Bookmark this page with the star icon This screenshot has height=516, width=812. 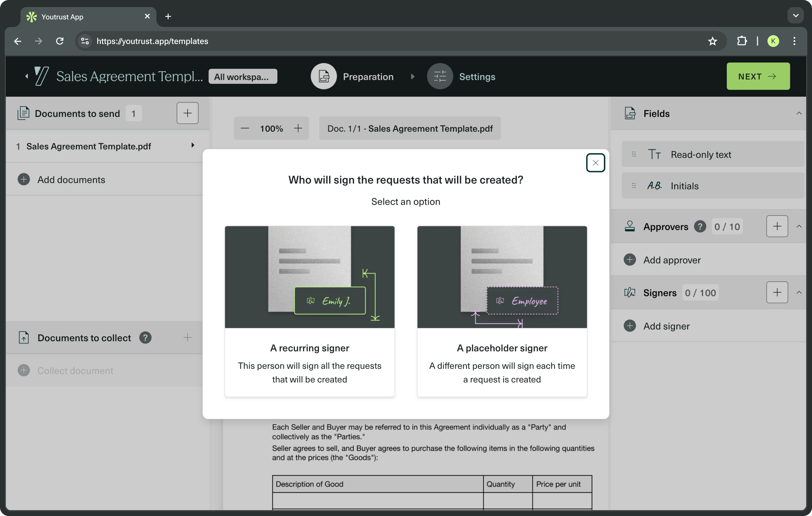click(712, 41)
